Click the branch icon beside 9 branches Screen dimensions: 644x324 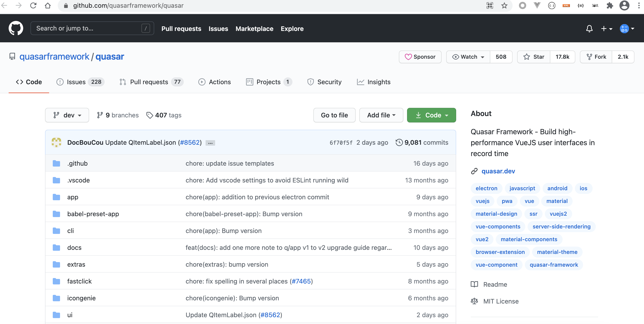[x=100, y=115]
